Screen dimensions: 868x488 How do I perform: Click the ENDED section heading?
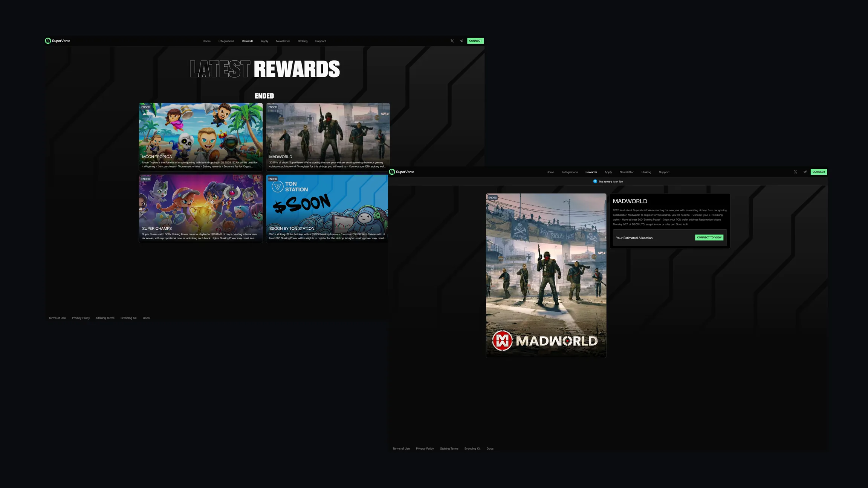264,96
